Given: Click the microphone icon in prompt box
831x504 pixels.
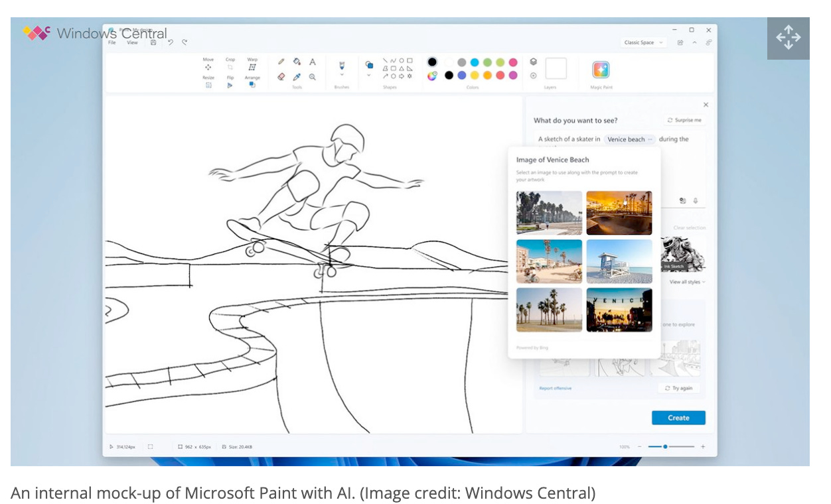Looking at the screenshot, I should click(x=696, y=200).
